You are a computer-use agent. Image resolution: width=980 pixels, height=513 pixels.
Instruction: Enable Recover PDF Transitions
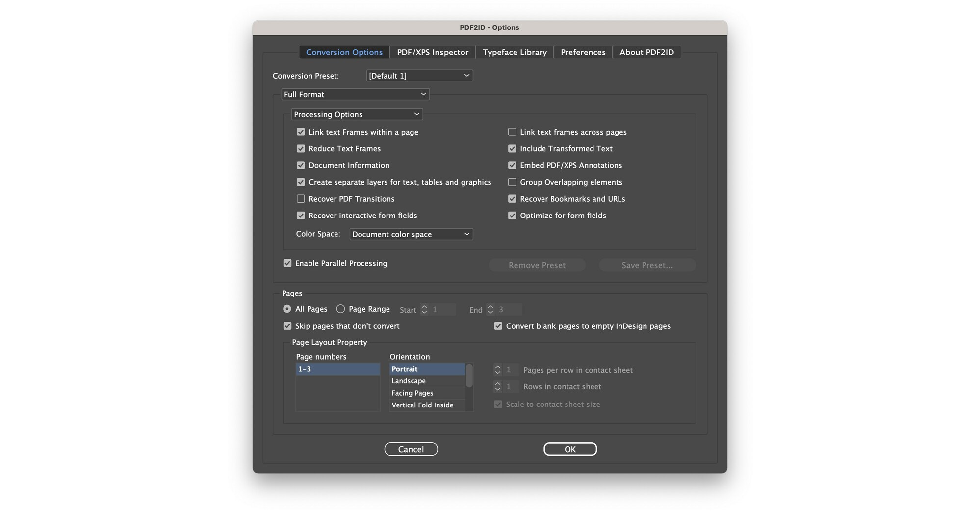301,199
